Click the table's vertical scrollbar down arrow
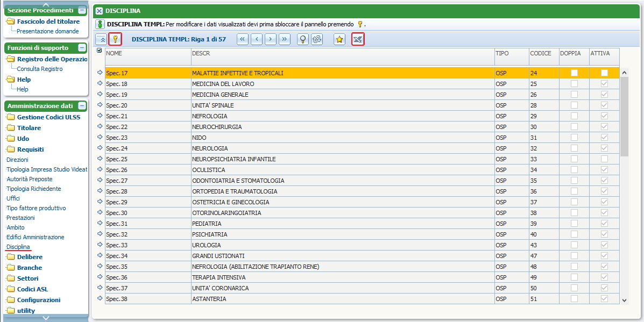 coord(624,300)
